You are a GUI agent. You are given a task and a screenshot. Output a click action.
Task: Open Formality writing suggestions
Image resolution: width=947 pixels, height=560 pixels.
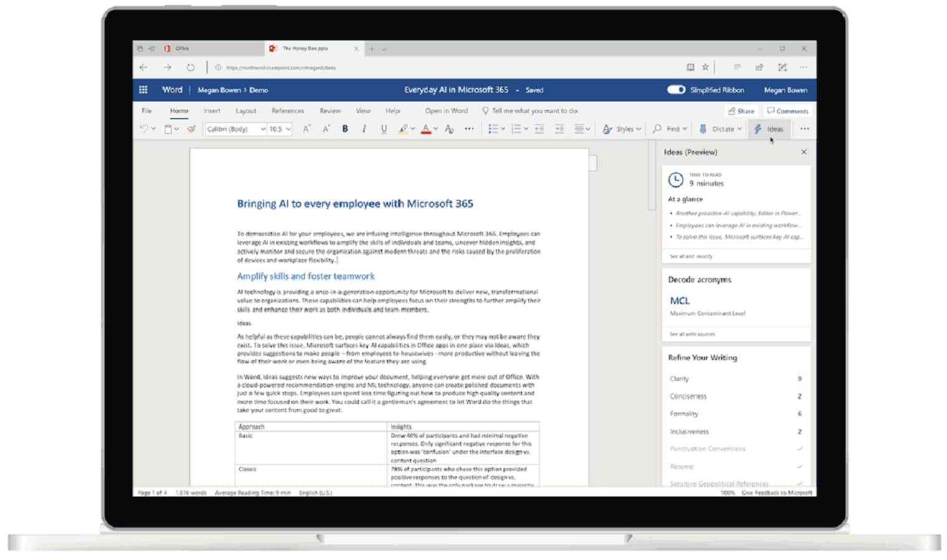point(735,414)
